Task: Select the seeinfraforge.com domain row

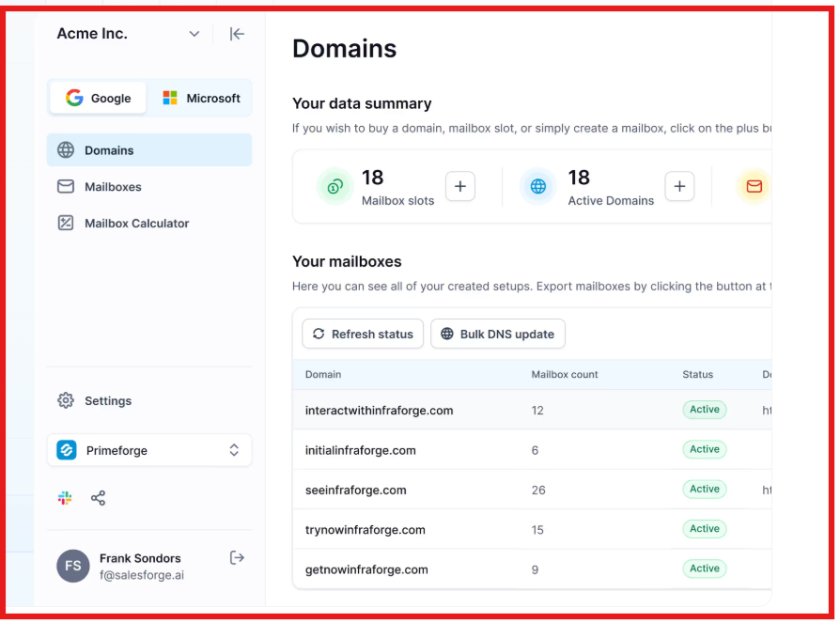Action: tap(533, 490)
